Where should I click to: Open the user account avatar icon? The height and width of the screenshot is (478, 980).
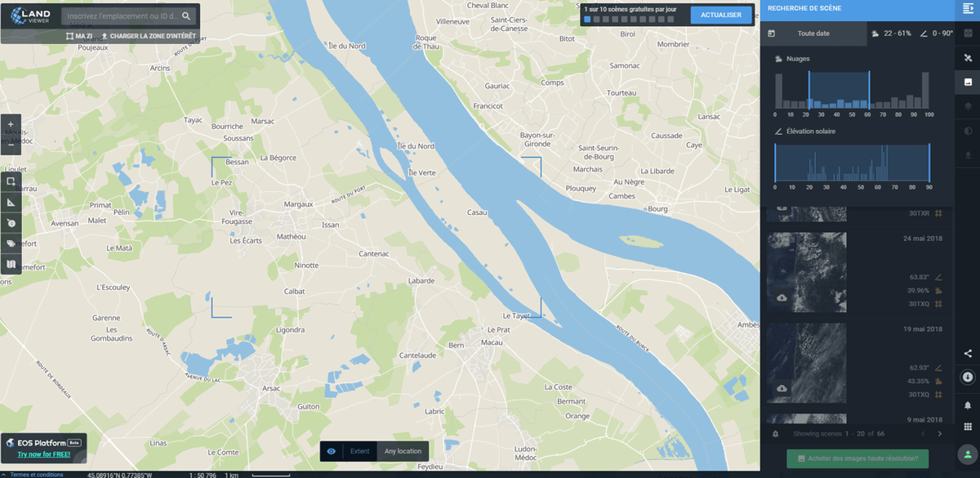968,453
